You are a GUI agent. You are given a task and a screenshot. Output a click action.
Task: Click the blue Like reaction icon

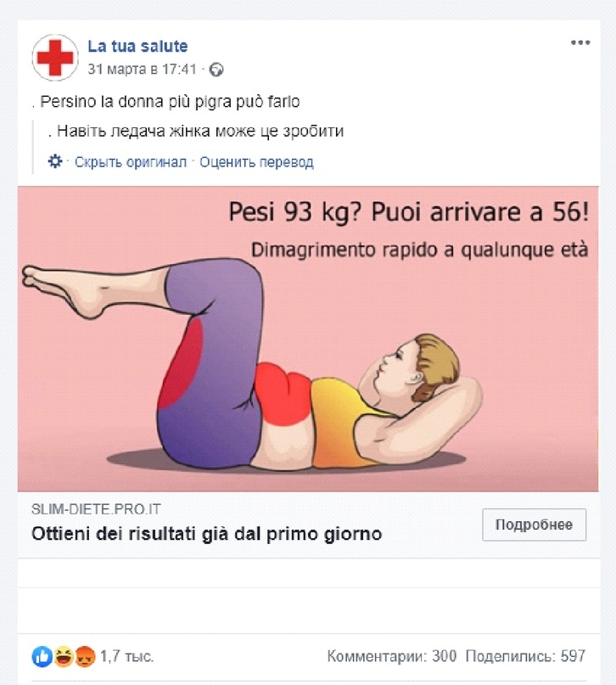click(x=42, y=656)
